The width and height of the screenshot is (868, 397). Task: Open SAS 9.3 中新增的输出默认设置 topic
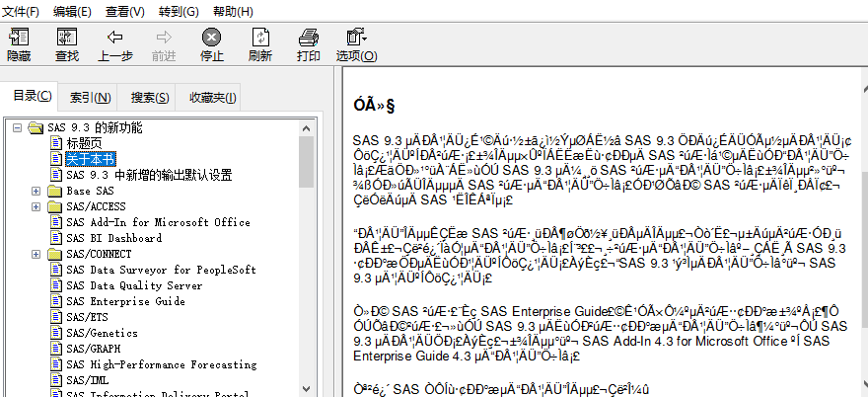pos(149,175)
